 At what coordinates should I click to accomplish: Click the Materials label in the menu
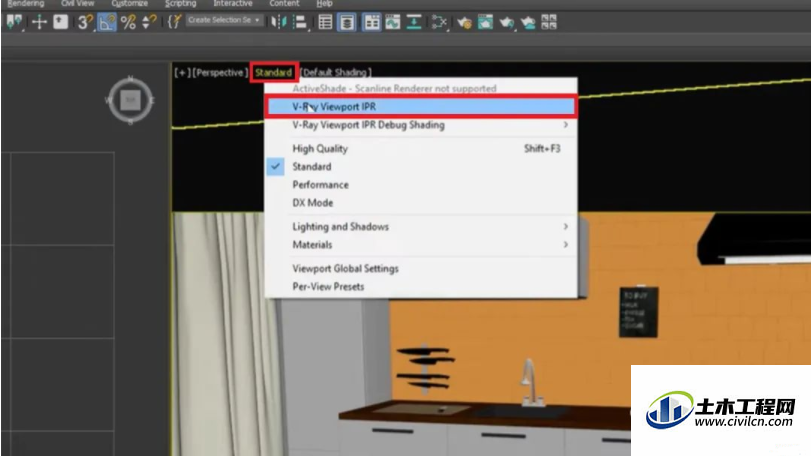pos(312,244)
